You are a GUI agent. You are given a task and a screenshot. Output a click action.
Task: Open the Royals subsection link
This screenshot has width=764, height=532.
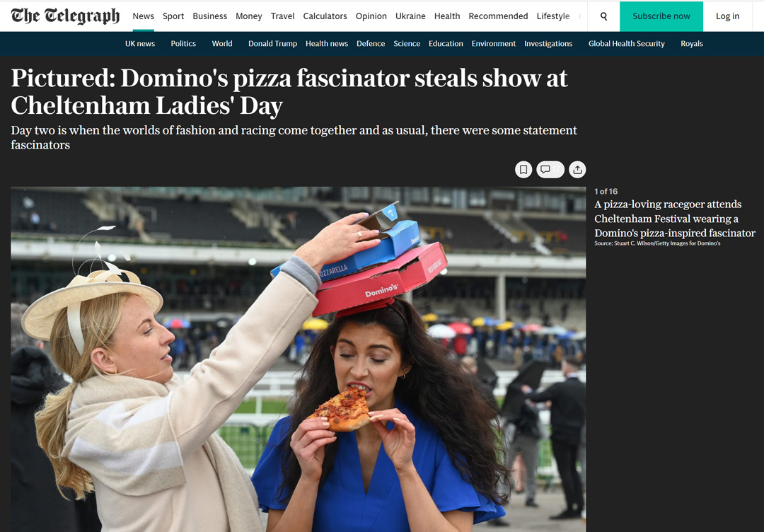[691, 43]
